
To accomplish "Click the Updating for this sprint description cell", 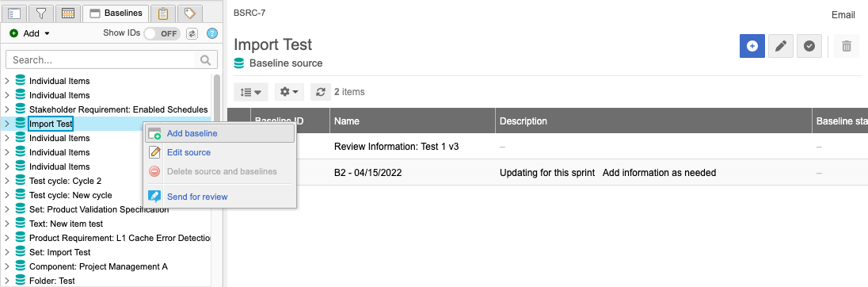I will [x=607, y=172].
